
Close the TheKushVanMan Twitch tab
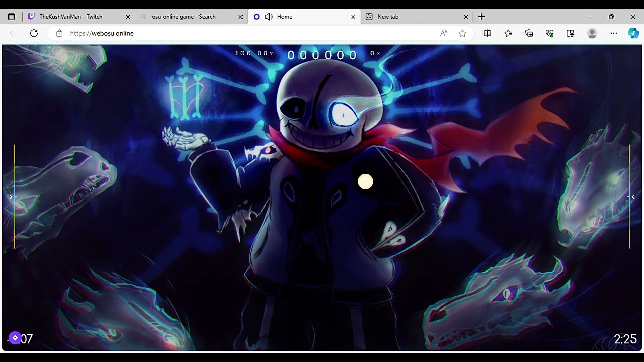[x=128, y=17]
